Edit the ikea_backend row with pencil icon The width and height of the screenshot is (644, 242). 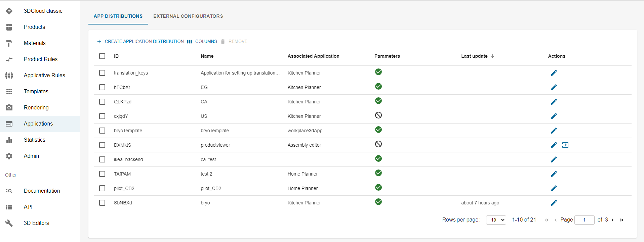tap(554, 159)
